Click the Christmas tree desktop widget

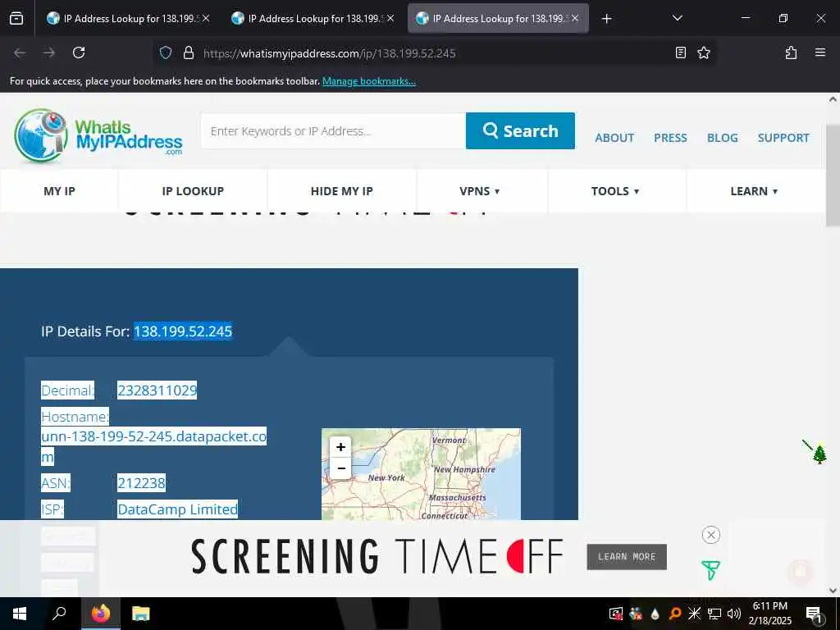pos(819,454)
